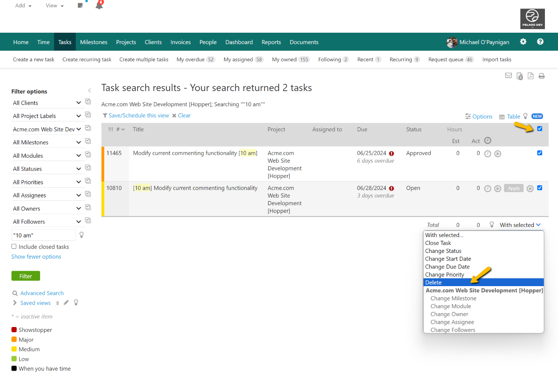The image size is (558, 392).
Task: Click the email envelope icon above results
Action: (509, 76)
